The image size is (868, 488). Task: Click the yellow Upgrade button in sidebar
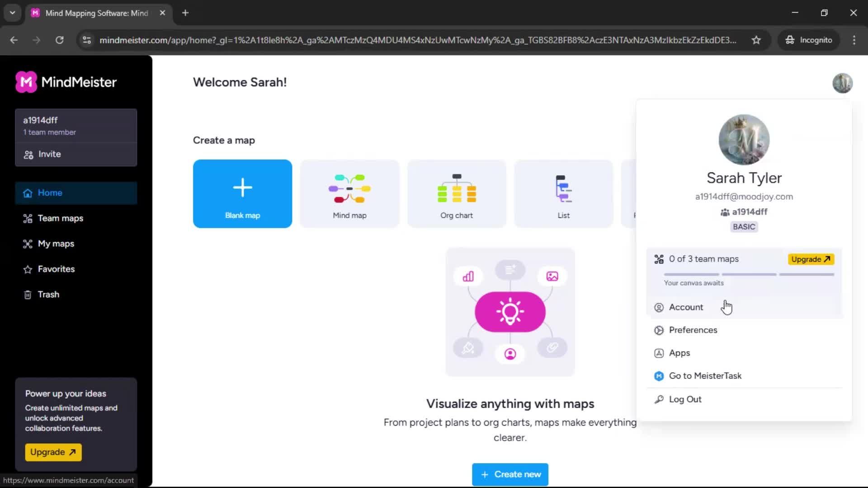[x=53, y=452]
